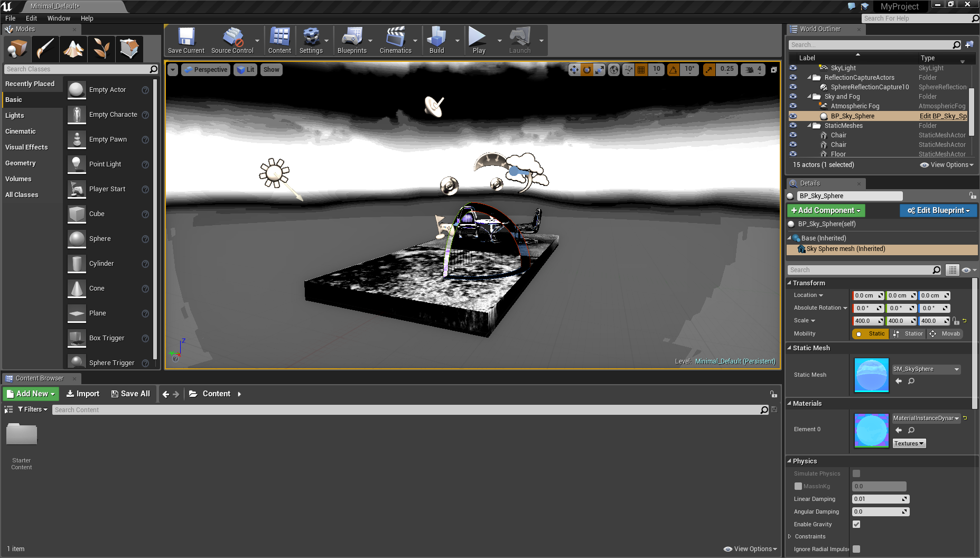The image size is (980, 558).
Task: Expand the Constraints section
Action: tap(790, 536)
